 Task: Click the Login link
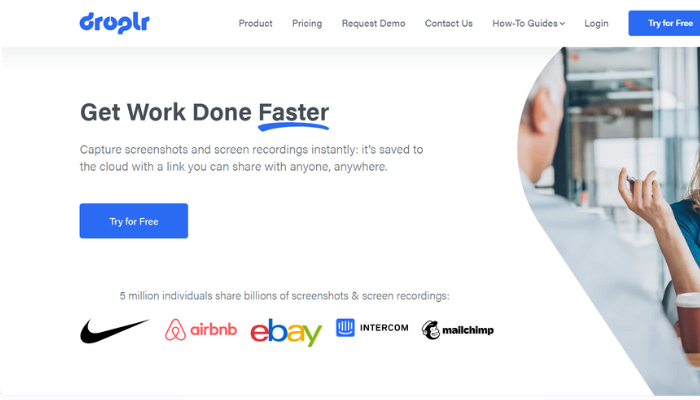[596, 23]
